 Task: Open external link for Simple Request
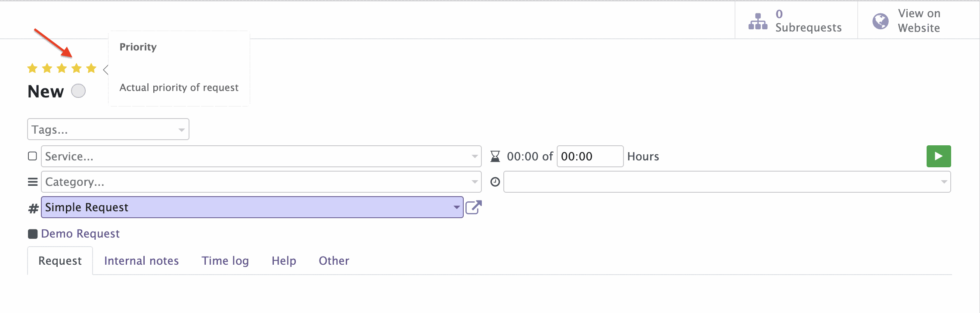coord(473,207)
